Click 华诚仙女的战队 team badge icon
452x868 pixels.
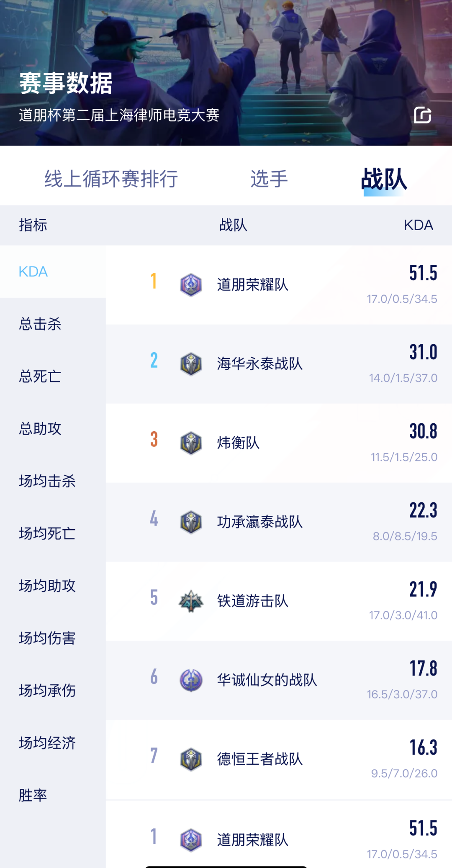(x=191, y=680)
